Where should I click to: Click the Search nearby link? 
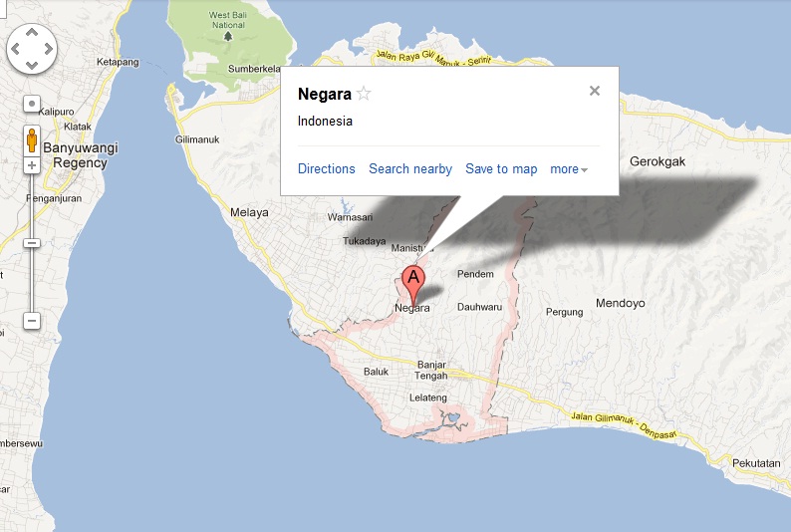point(410,169)
